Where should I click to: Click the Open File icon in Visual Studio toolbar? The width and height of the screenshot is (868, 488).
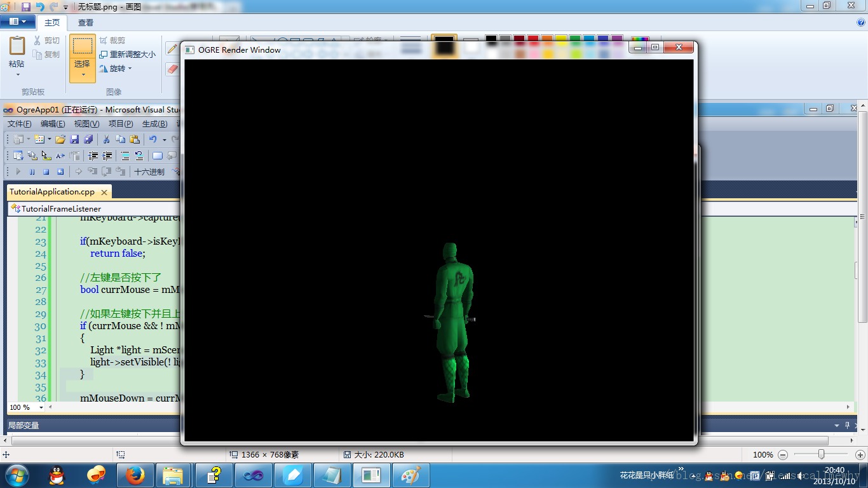[x=59, y=139]
